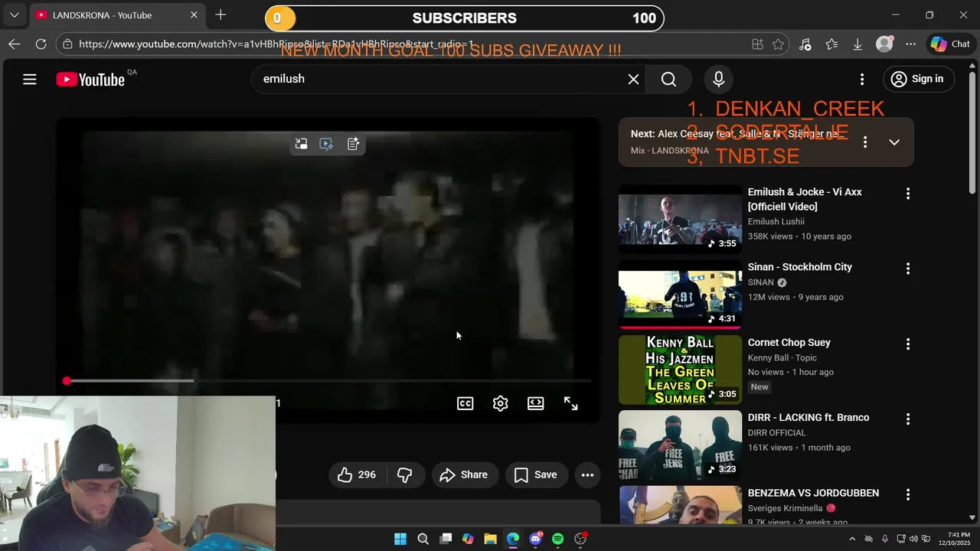The width and height of the screenshot is (980, 551).
Task: Open the media control music icon
Action: click(x=805, y=44)
